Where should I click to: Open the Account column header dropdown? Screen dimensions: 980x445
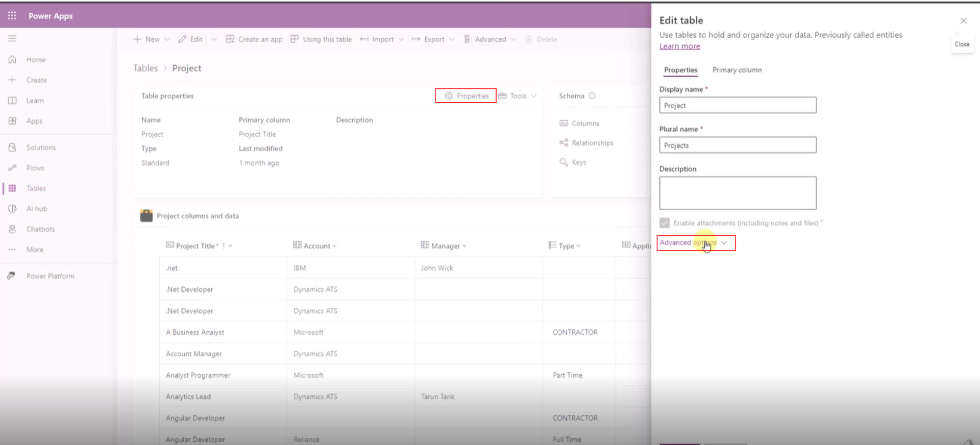click(335, 246)
